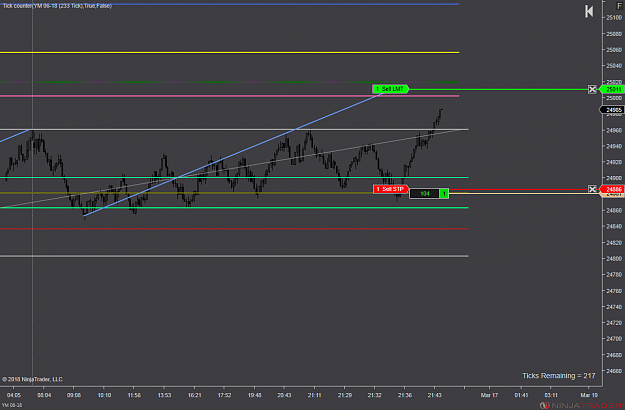Click the 21:11 time axis label
This screenshot has width=625, height=410.
(314, 395)
